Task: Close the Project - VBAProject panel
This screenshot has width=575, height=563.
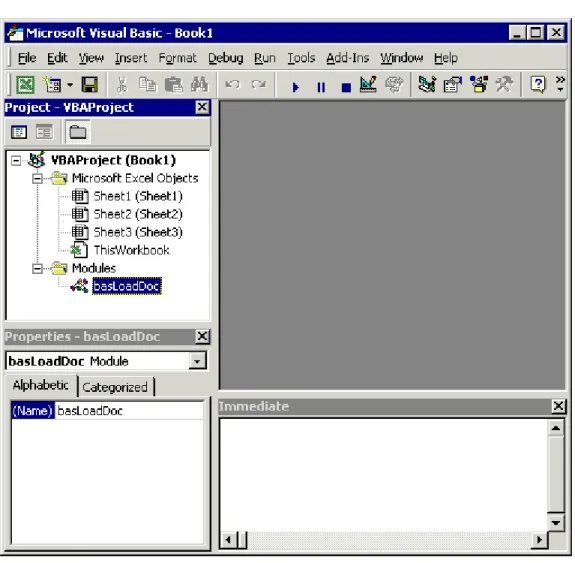Action: coord(202,107)
